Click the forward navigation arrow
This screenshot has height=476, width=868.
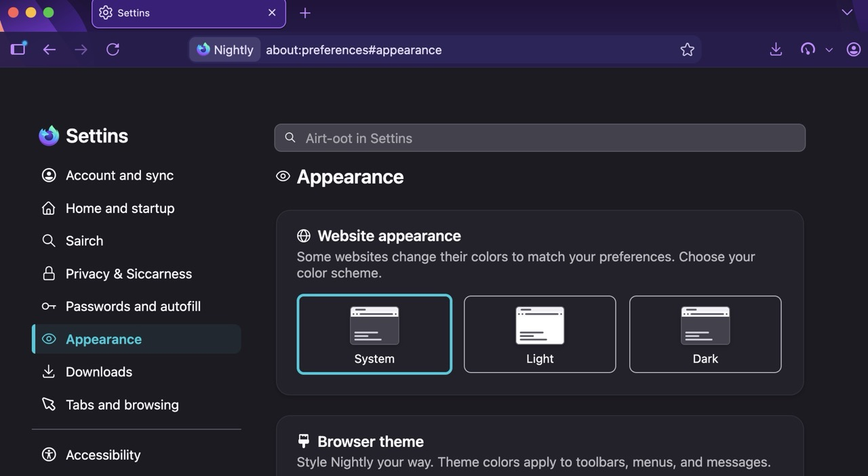point(81,49)
